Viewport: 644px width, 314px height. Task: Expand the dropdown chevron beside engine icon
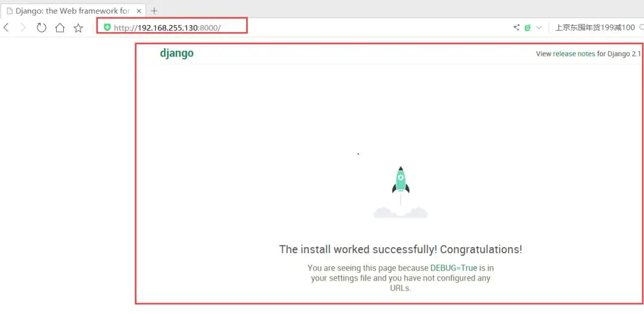click(539, 27)
